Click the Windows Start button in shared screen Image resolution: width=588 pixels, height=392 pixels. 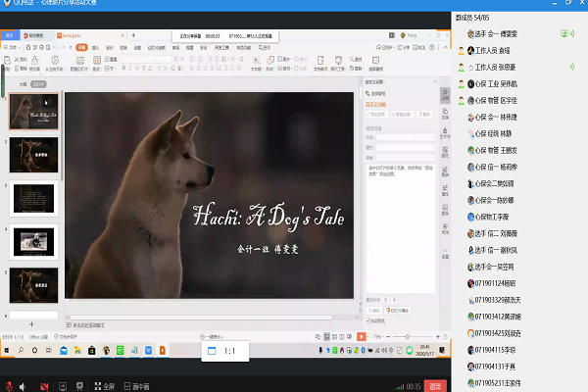coord(7,351)
